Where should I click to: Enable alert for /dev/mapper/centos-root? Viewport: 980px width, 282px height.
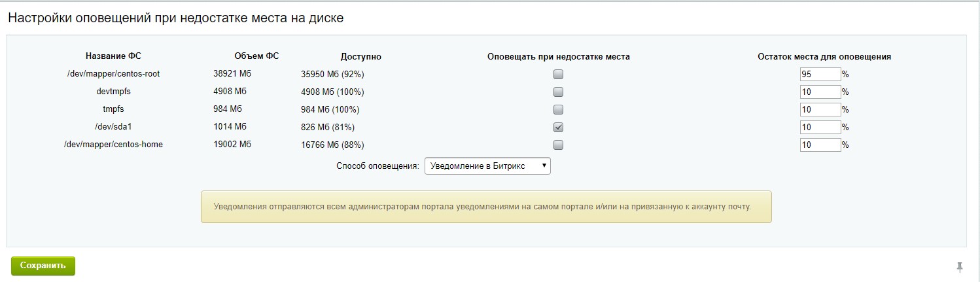pos(558,75)
